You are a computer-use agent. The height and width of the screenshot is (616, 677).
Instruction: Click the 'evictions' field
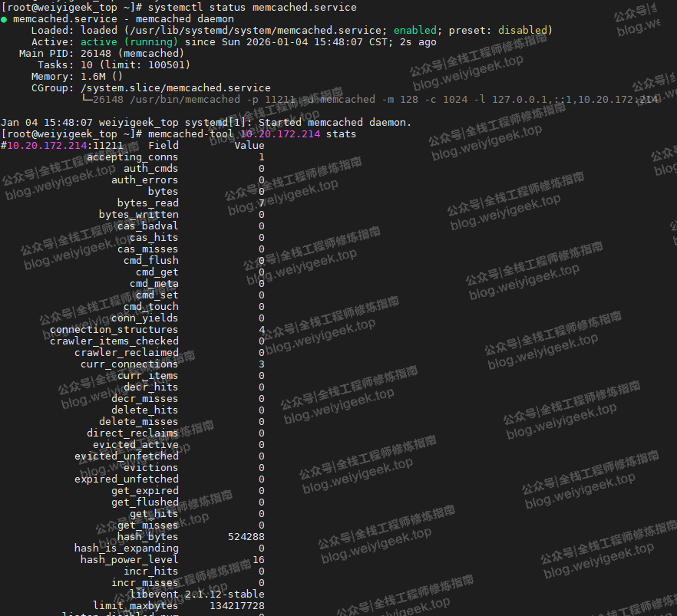pos(150,468)
